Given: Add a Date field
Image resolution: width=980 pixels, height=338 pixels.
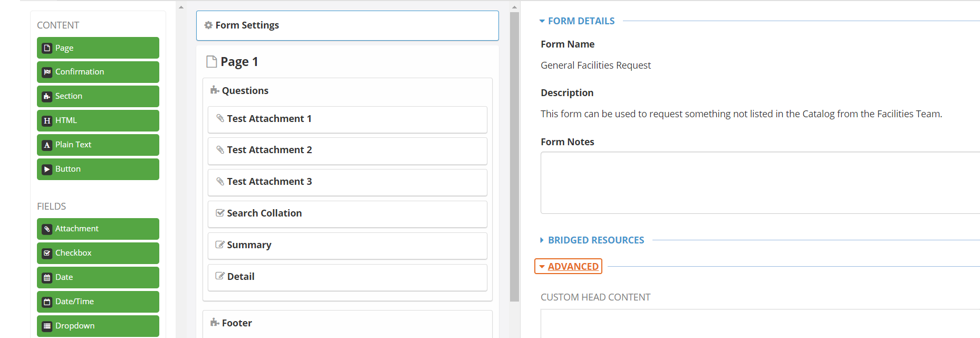Looking at the screenshot, I should [98, 278].
